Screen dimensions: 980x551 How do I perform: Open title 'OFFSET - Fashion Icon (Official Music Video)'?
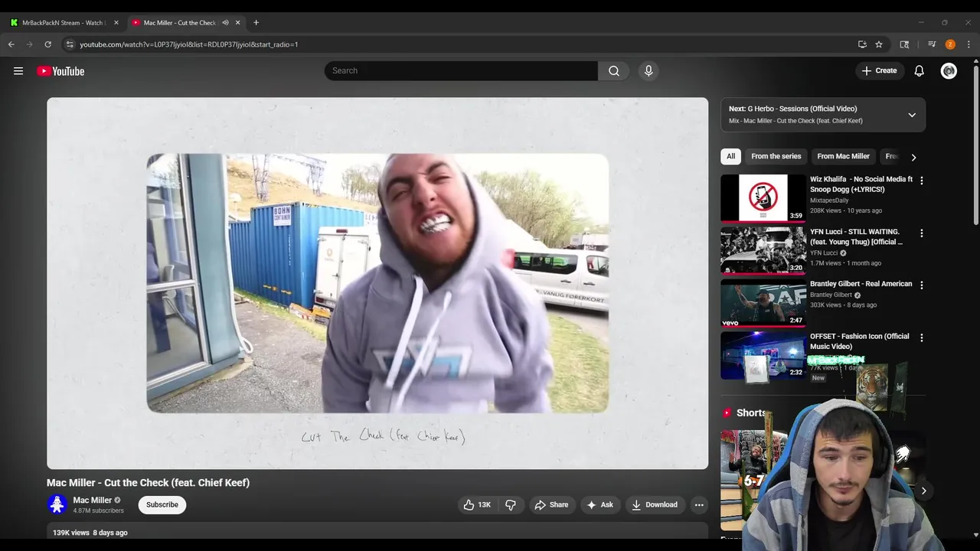click(x=860, y=341)
